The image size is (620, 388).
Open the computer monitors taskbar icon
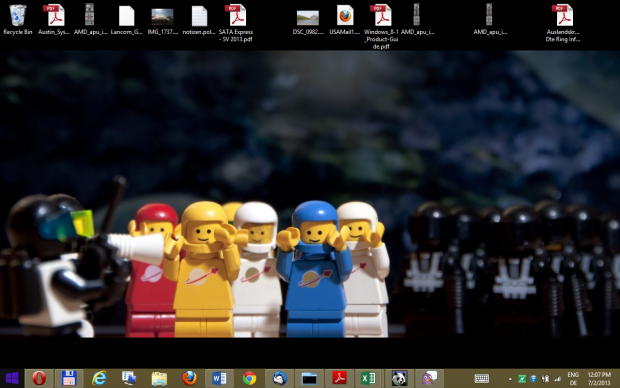click(129, 379)
